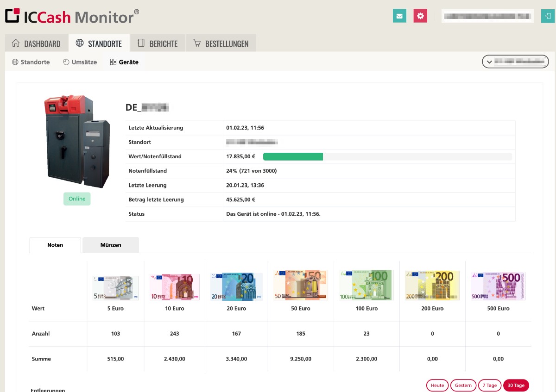Open the Umsätze sub-navigation link
The height and width of the screenshot is (392, 556).
click(x=80, y=62)
